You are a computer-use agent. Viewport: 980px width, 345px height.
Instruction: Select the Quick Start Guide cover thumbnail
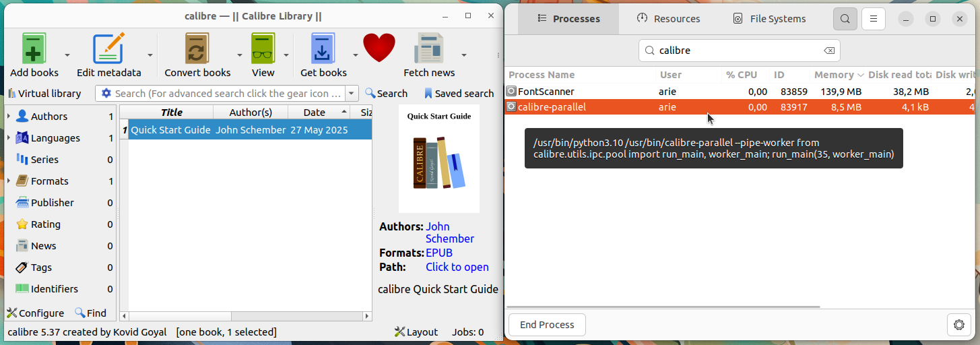pos(439,158)
